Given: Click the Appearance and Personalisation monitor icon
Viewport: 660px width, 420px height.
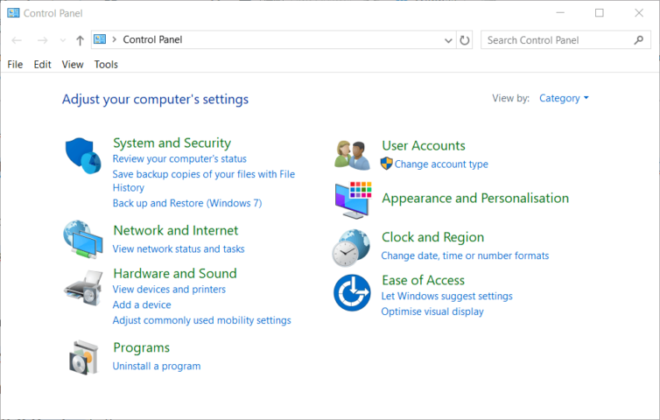Looking at the screenshot, I should (353, 200).
